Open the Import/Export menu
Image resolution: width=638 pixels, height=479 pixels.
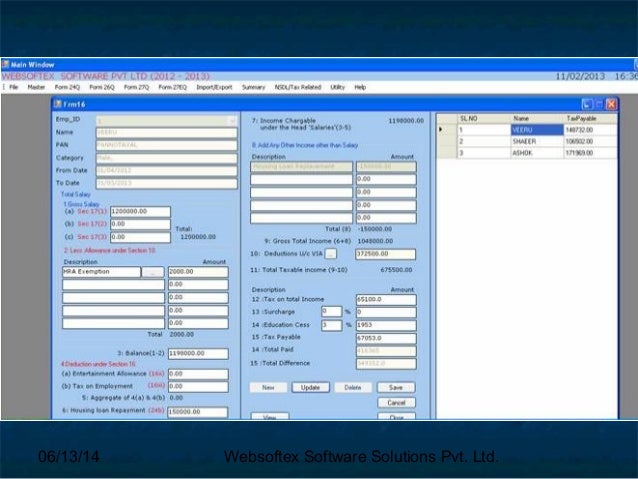(x=214, y=87)
